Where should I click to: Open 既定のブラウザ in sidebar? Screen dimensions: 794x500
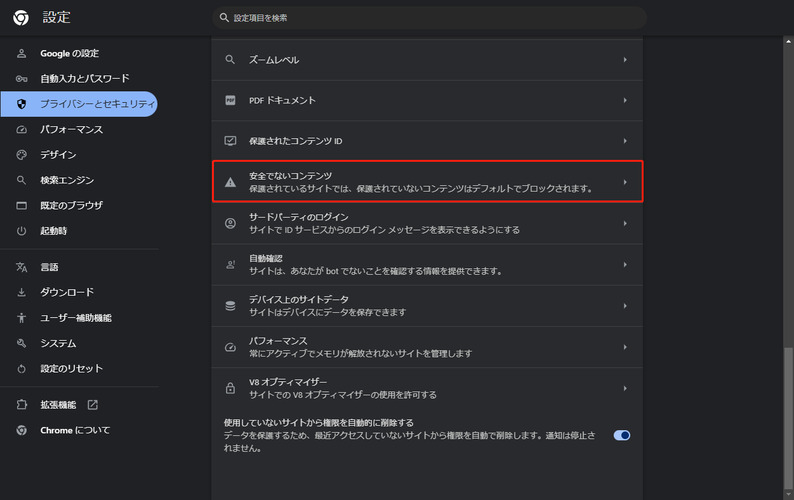(71, 205)
